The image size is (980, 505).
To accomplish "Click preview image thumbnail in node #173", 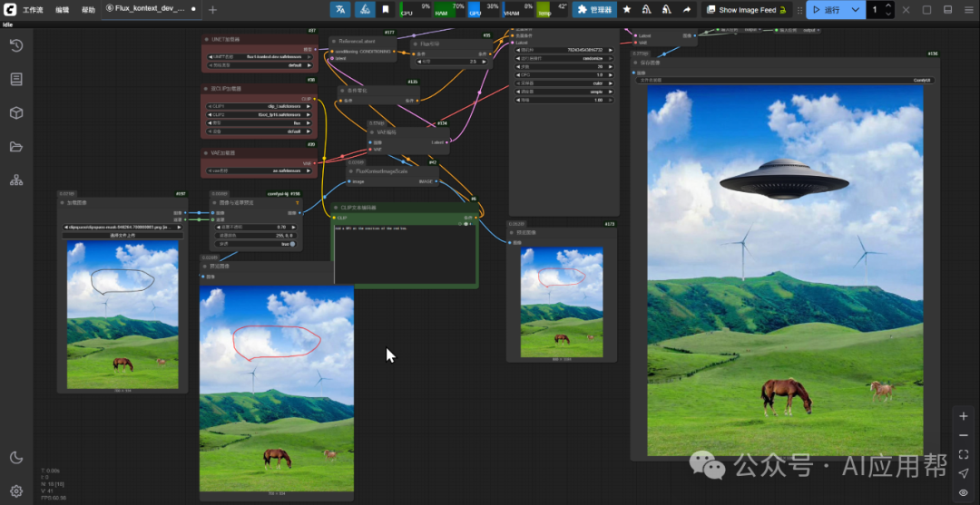I will [562, 302].
